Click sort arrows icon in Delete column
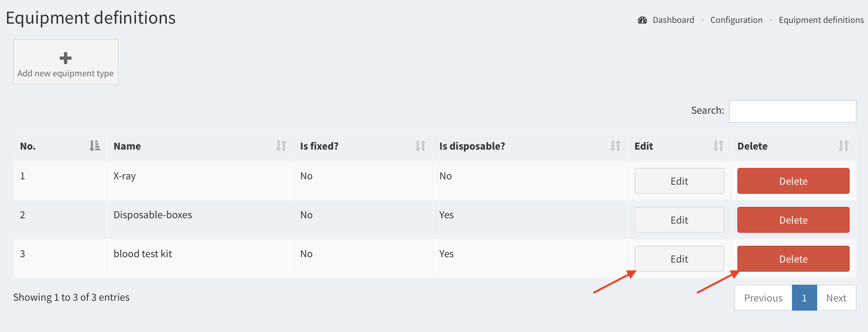Image resolution: width=868 pixels, height=332 pixels. coord(844,146)
